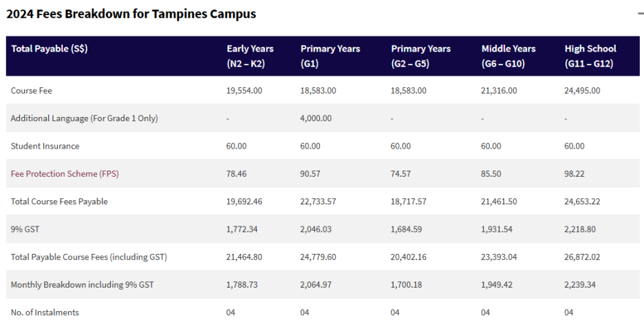Image resolution: width=644 pixels, height=322 pixels.
Task: Click the 2024 Fees Breakdown for Tampines Campus heading
Action: (131, 14)
